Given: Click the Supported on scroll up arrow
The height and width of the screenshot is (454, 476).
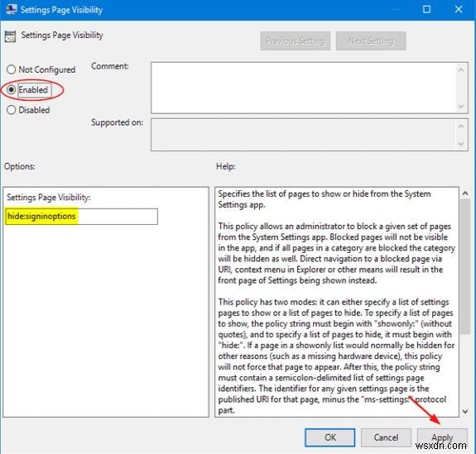Looking at the screenshot, I should click(461, 126).
